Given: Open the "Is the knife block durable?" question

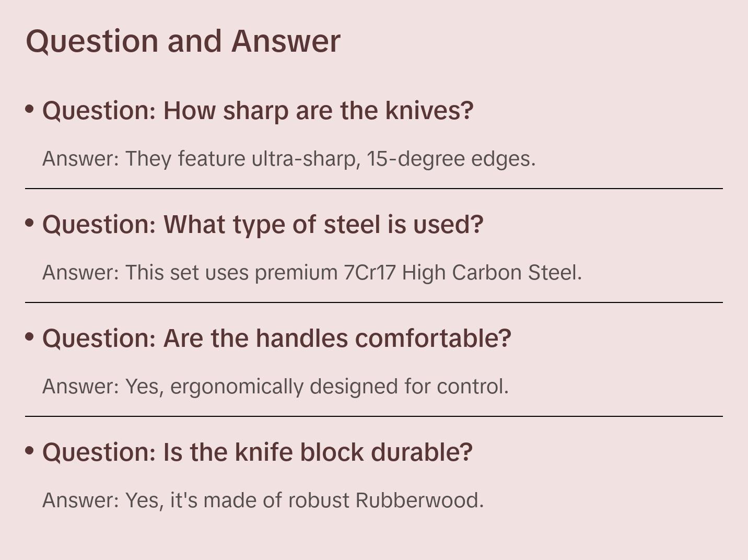Looking at the screenshot, I should (x=257, y=452).
